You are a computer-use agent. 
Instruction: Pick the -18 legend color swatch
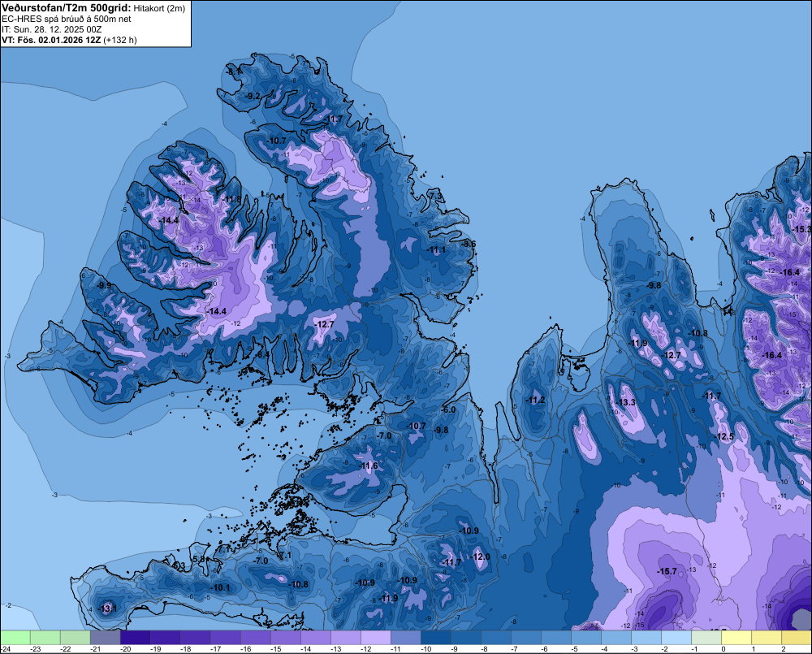(x=195, y=637)
